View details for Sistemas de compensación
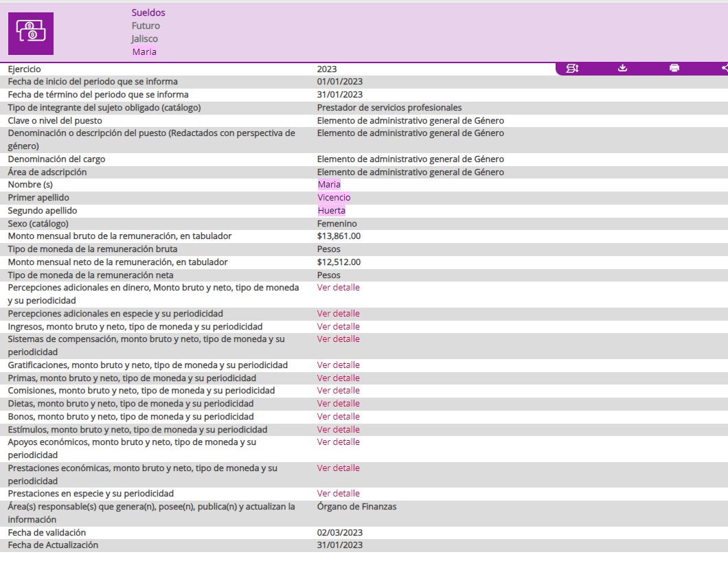 tap(338, 339)
